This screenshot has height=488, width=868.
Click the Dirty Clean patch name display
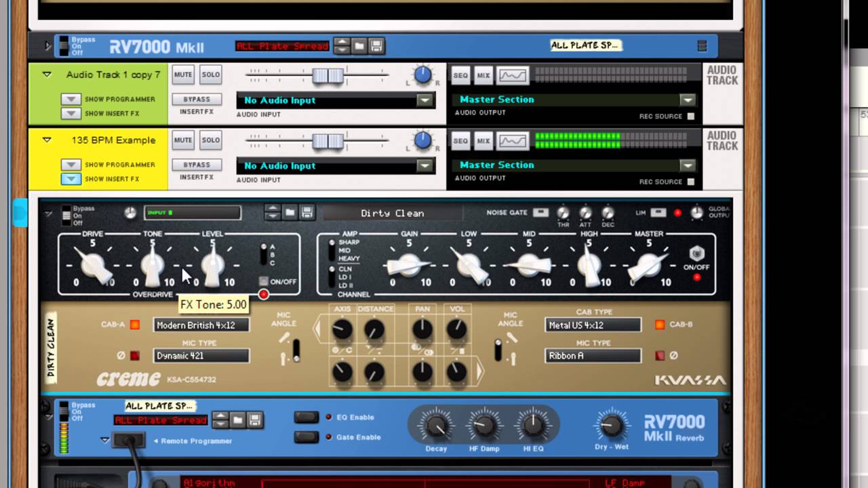tap(393, 213)
